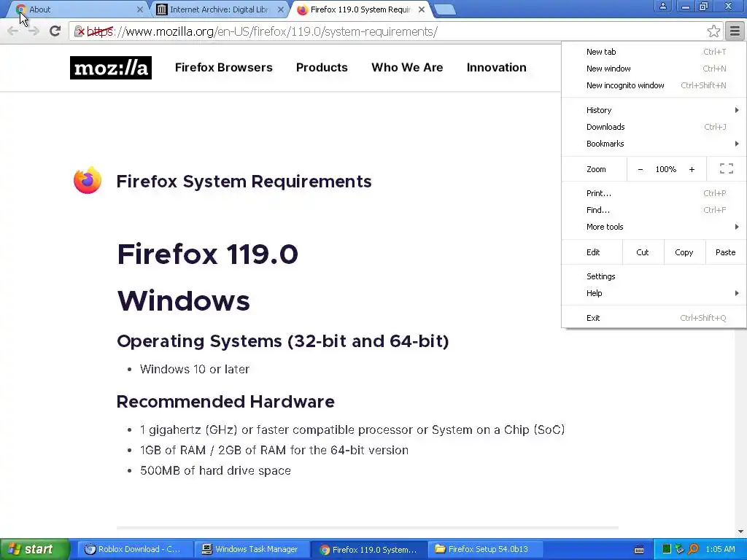Open Settings from the Chrome menu
Image resolution: width=747 pixels, height=560 pixels.
[x=654, y=276]
